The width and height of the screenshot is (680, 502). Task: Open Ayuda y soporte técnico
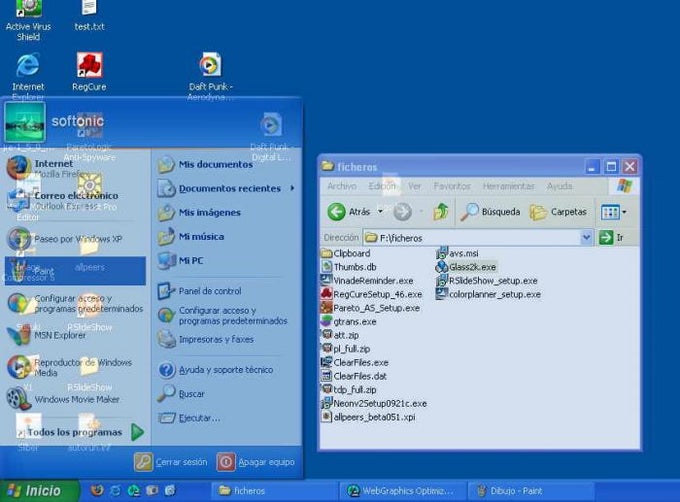pyautogui.click(x=215, y=370)
